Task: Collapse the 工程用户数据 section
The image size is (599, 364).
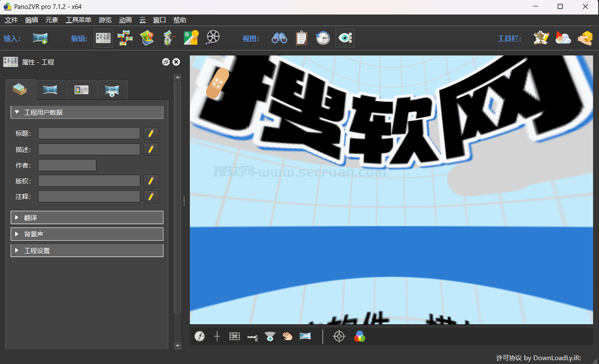Action: (87, 112)
